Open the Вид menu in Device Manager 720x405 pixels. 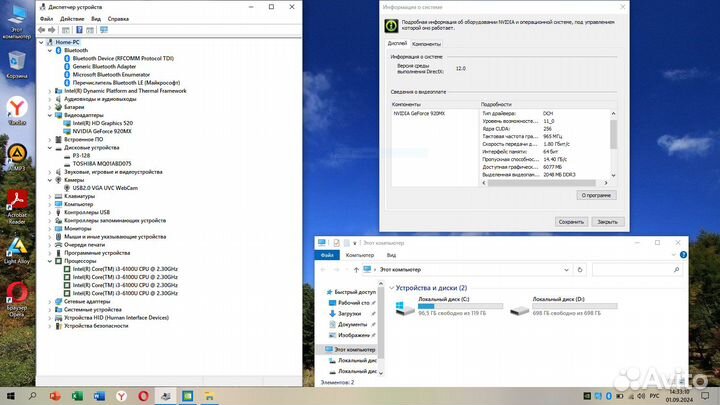point(96,19)
